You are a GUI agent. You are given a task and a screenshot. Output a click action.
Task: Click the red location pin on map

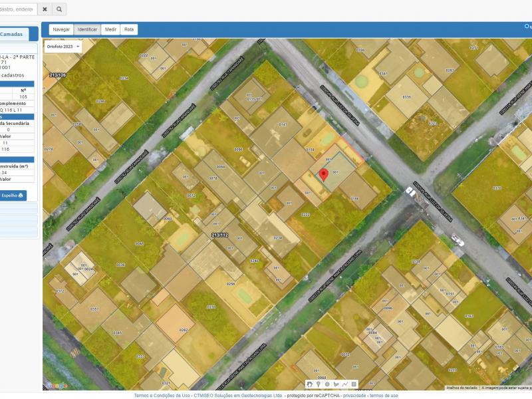click(x=324, y=175)
